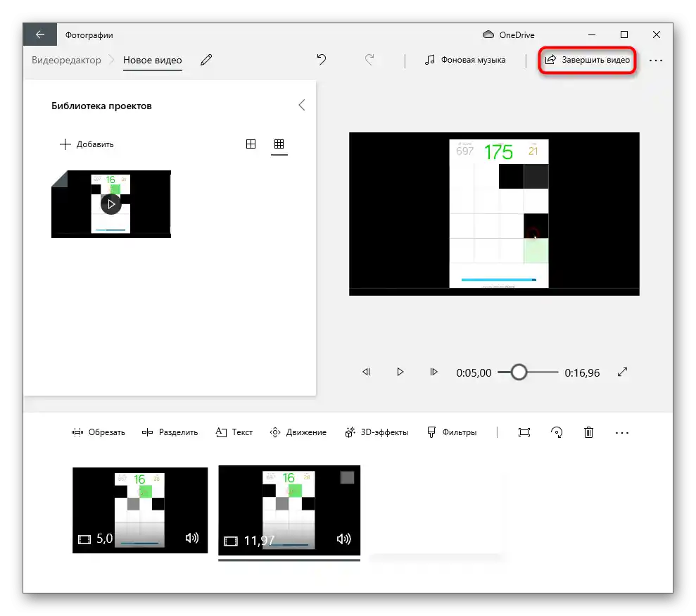This screenshot has width=696, height=616.
Task: Click the playback seek slider handle
Action: click(x=519, y=372)
